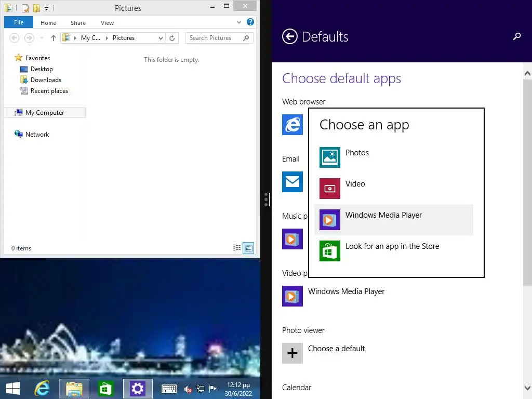Screen dimensions: 532x399
Task: Change the Internet Explorer web browser default
Action: (292, 125)
